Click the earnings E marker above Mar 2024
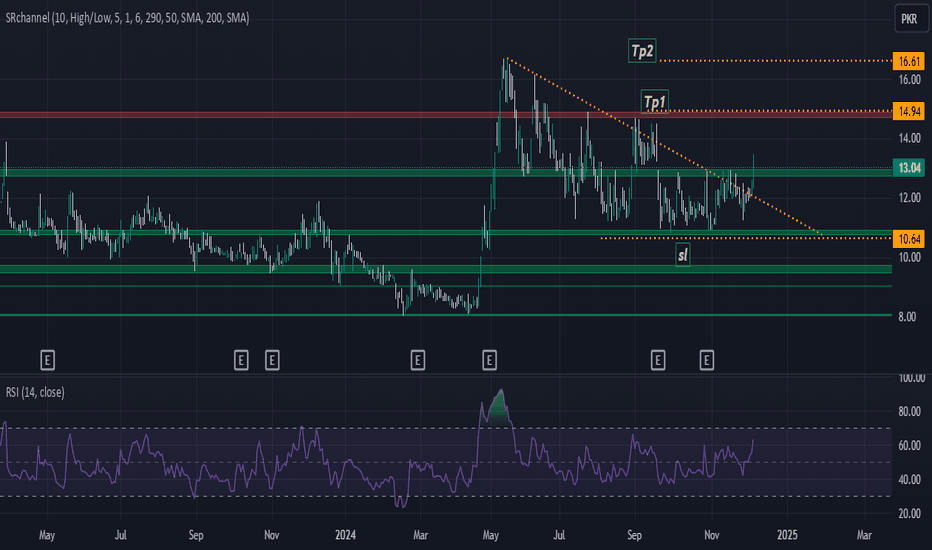Image resolution: width=932 pixels, height=550 pixels. 418,360
